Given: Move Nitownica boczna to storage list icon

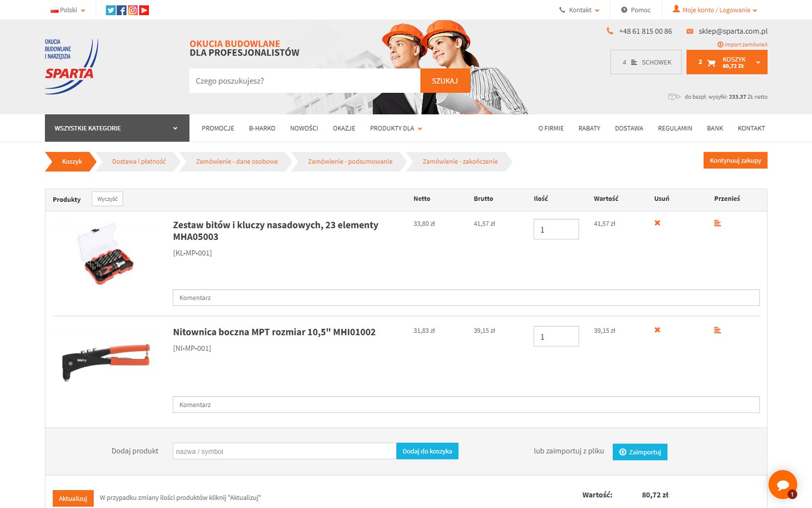Looking at the screenshot, I should point(717,330).
